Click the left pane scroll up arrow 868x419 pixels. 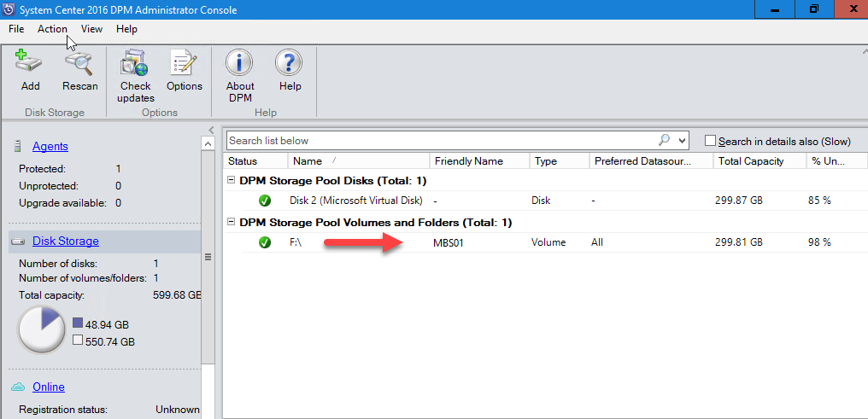(208, 144)
